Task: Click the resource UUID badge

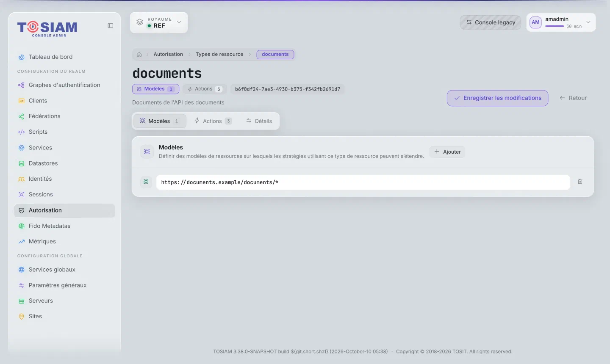Action: pyautogui.click(x=288, y=89)
